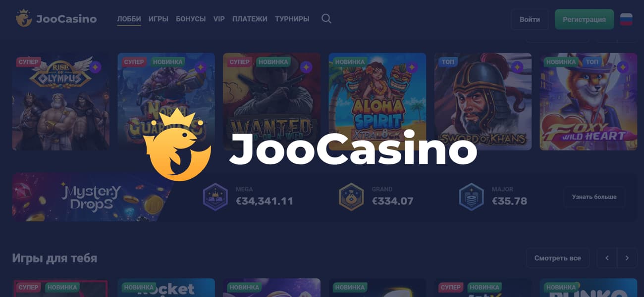Open the Mystery Drops banner

coord(92,197)
